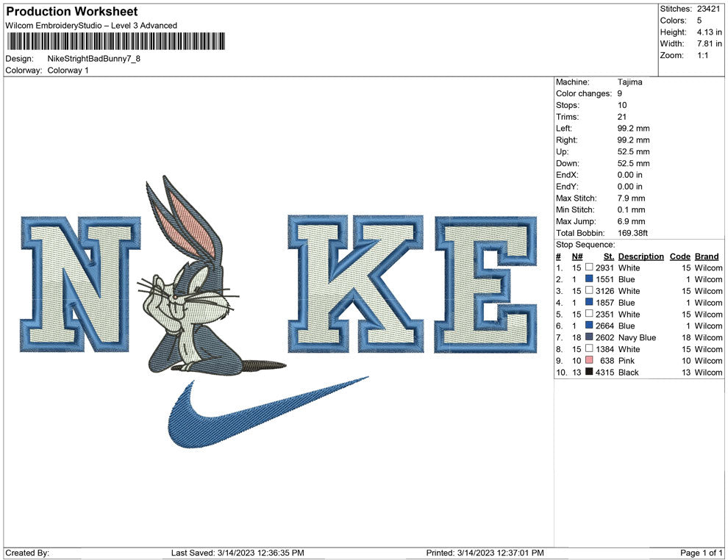
Task: Click stitch count 2602 in row 7
Action: click(x=604, y=337)
